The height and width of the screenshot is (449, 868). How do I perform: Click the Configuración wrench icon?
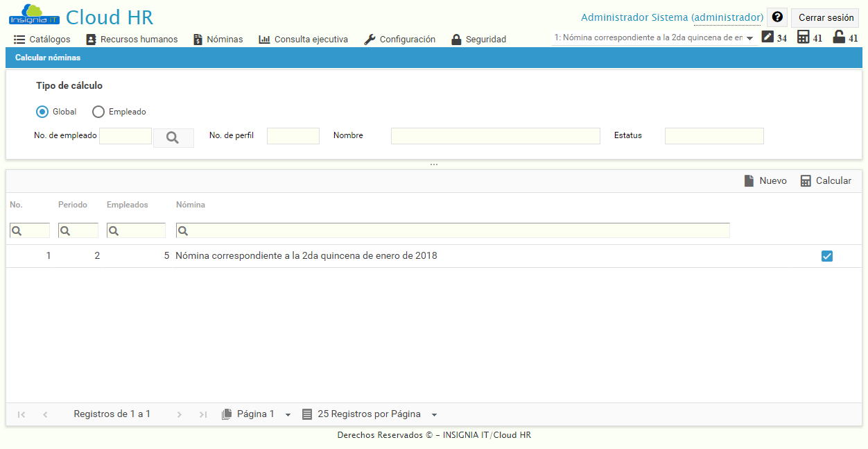pos(369,40)
